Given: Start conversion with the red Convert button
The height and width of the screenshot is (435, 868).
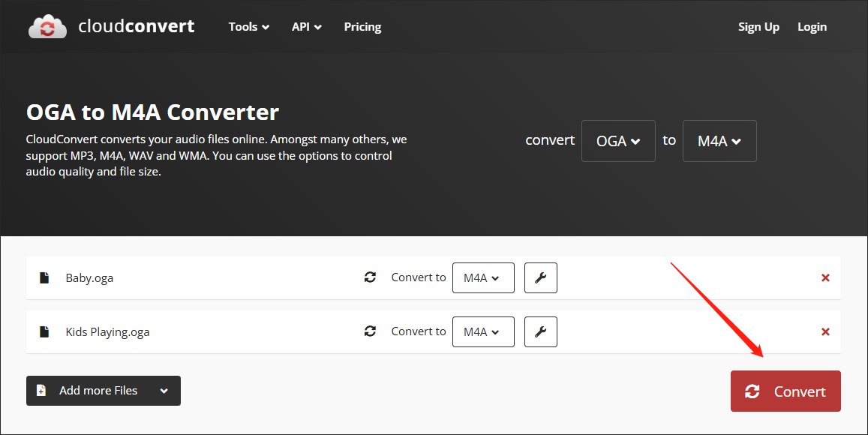Looking at the screenshot, I should (785, 391).
